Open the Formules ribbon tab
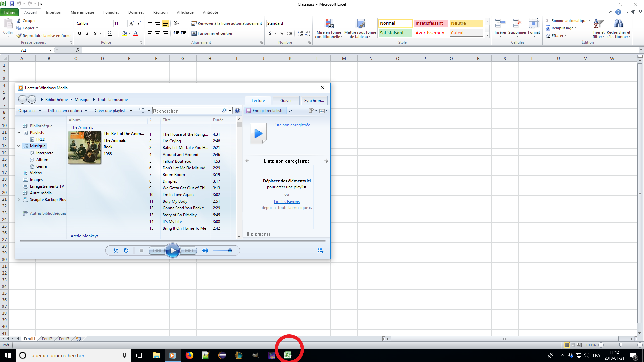The width and height of the screenshot is (644, 362). pos(111,12)
